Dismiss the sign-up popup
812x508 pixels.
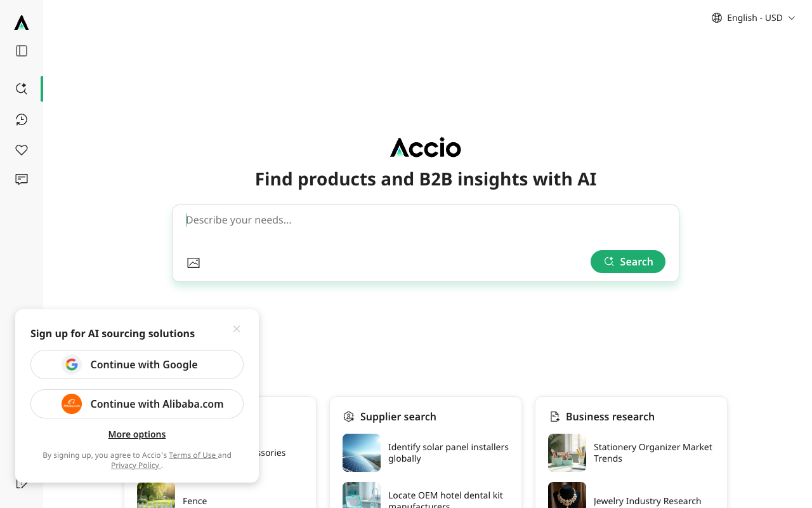(236, 329)
